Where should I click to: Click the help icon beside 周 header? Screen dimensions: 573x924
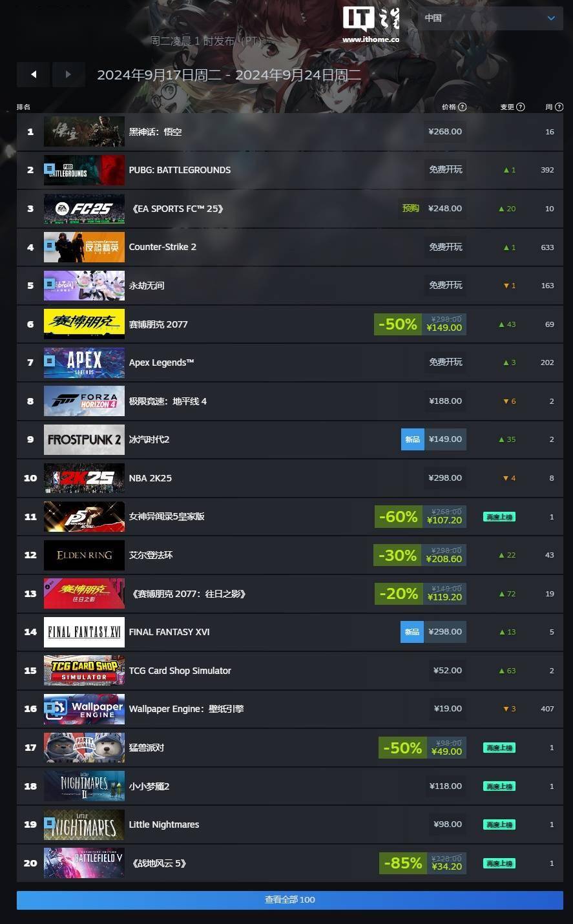[x=559, y=107]
